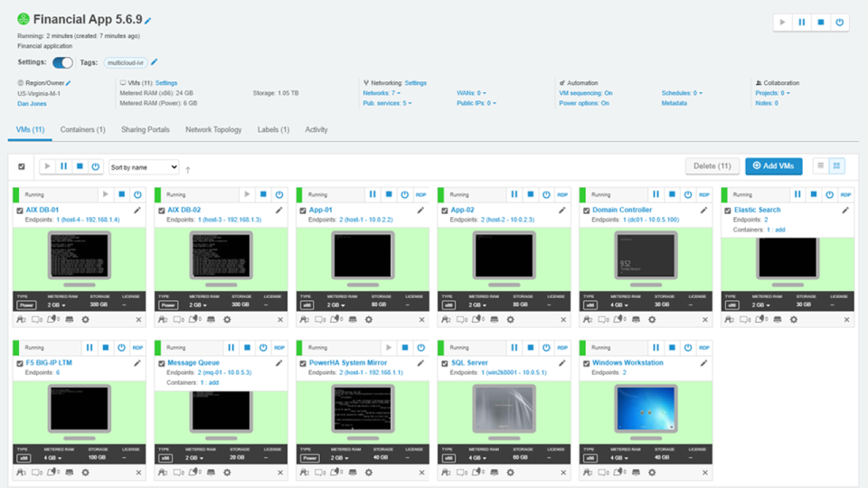Toggle the select-all VMs checkbox

(22, 166)
